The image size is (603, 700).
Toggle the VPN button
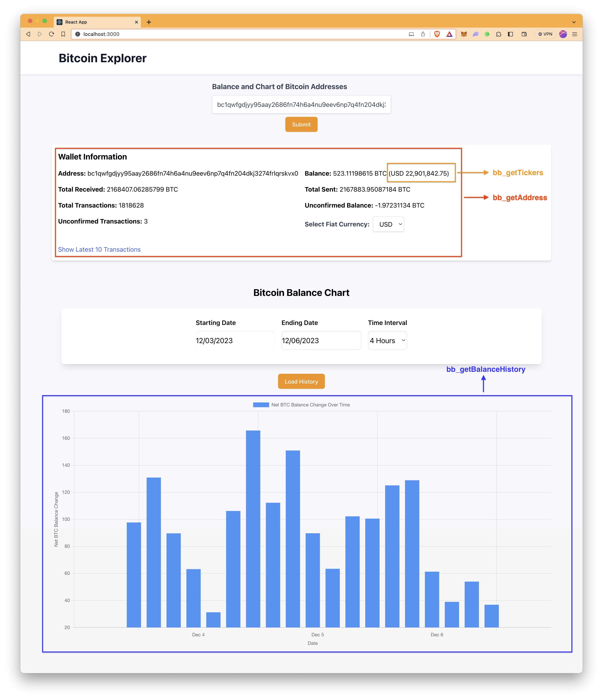coord(545,34)
